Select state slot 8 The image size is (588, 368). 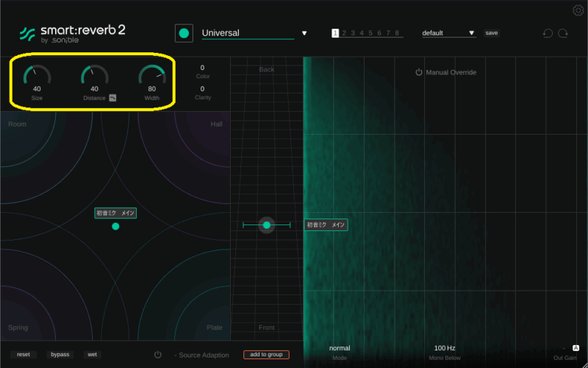pos(397,33)
